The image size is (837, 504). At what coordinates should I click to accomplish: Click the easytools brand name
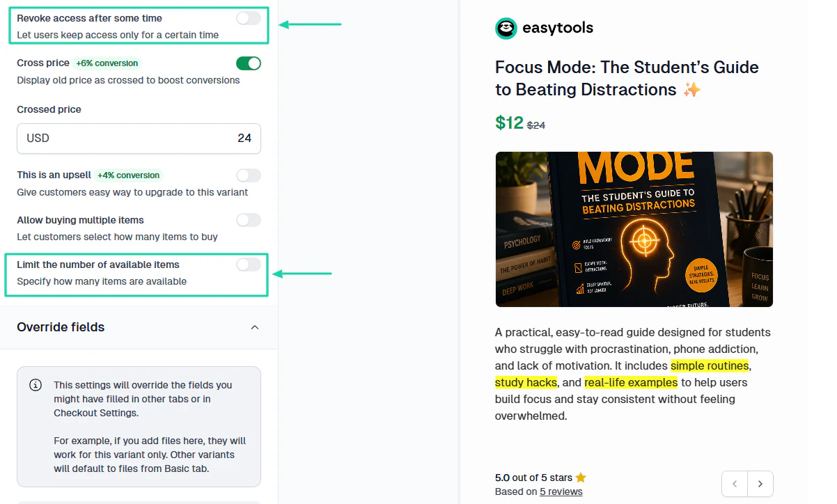coord(557,29)
